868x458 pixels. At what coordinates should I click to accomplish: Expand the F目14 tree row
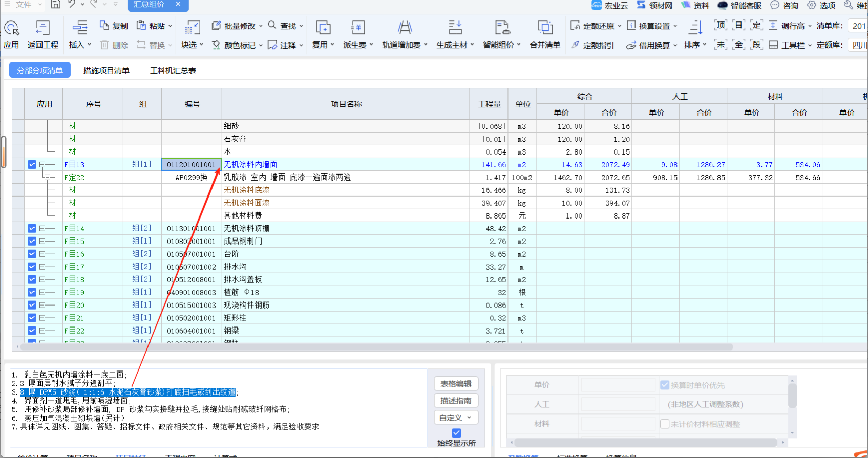pos(43,229)
